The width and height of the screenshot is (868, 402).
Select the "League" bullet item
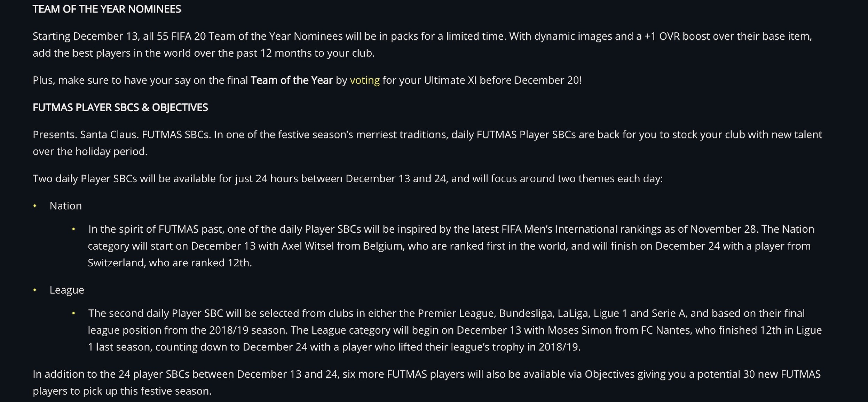coord(67,290)
